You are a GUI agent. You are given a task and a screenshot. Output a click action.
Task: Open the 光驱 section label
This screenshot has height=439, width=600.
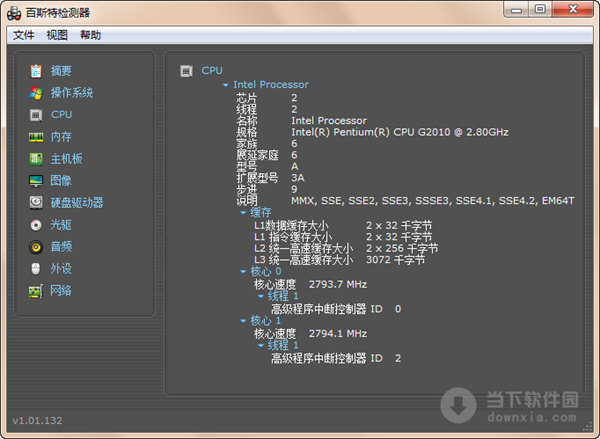pyautogui.click(x=61, y=225)
